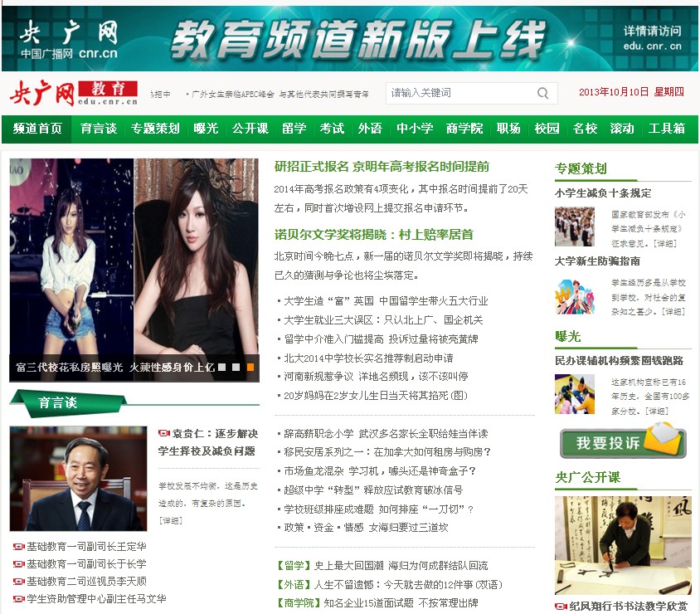This screenshot has height=614, width=700.
Task: Click video icon beside 基础教育一司副司长于长学
Action: point(18,564)
